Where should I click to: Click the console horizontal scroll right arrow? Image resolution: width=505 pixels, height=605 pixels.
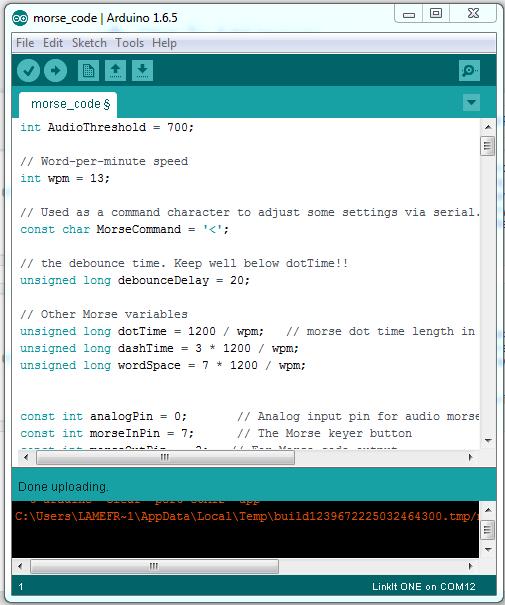[470, 566]
